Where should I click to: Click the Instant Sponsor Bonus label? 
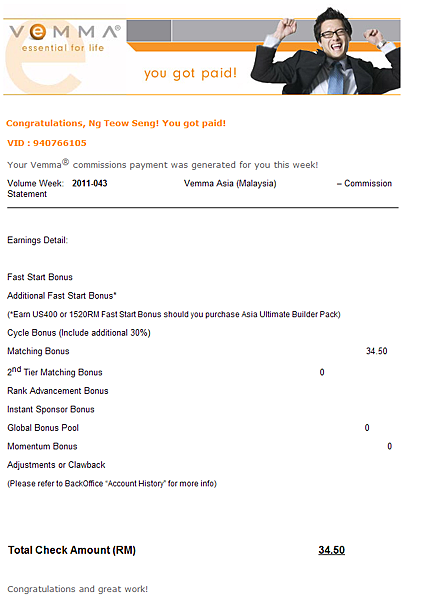pyautogui.click(x=51, y=409)
